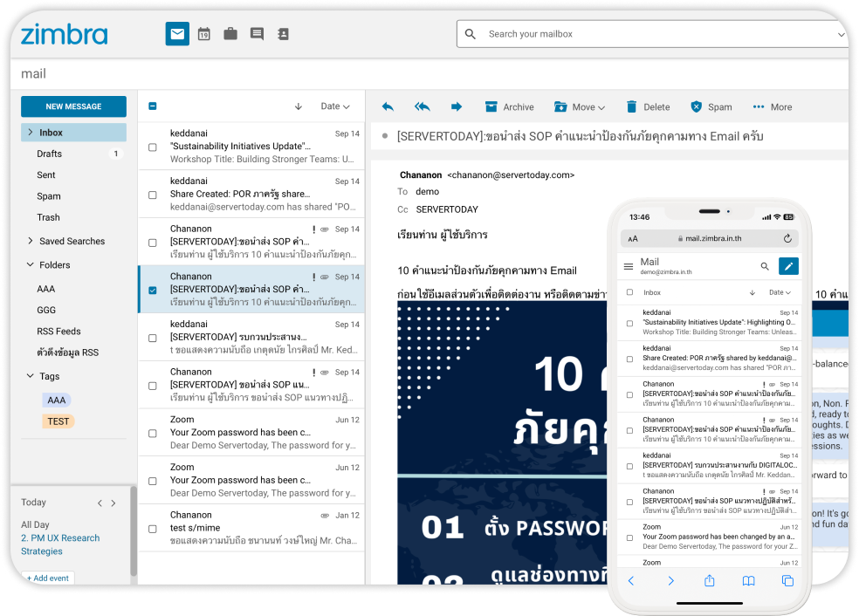Viewport: 859px width, 616px height.
Task: Click the sidebar vertical scrollbar
Action: pos(133,531)
